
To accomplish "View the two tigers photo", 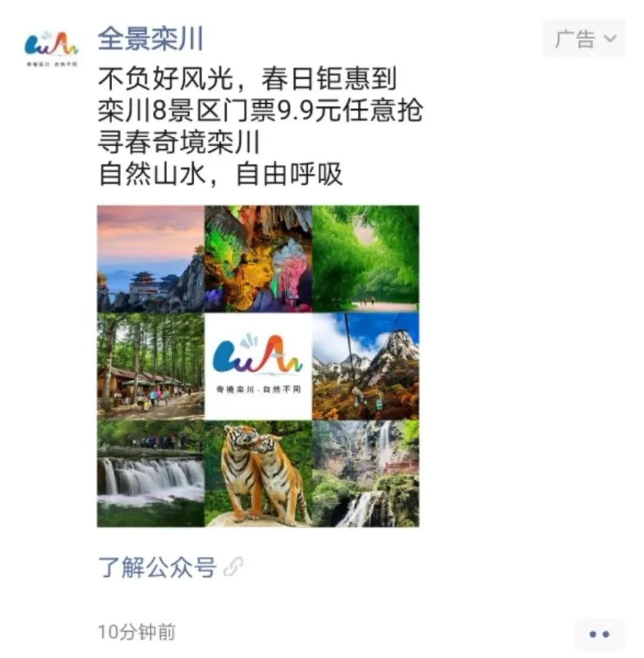I will (258, 474).
